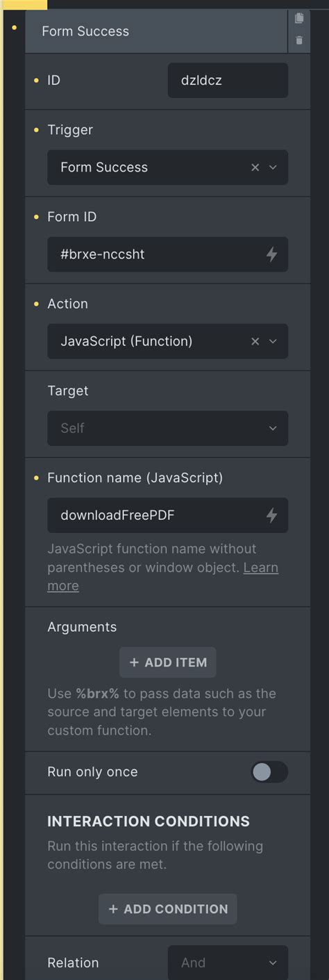This screenshot has height=980, width=329.
Task: Open dynamic data for Form ID
Action: click(x=272, y=254)
